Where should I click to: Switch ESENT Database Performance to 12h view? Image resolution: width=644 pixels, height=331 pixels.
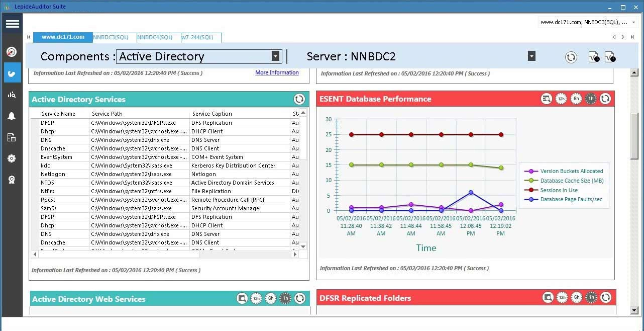click(561, 99)
